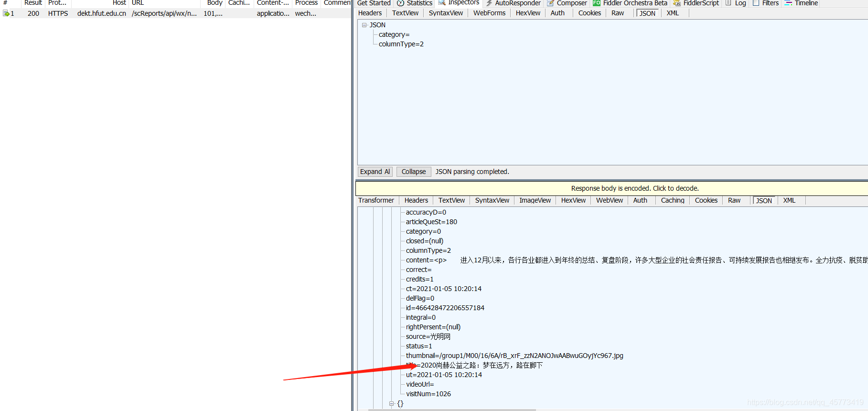Select the thumbnail= path node

tap(514, 356)
